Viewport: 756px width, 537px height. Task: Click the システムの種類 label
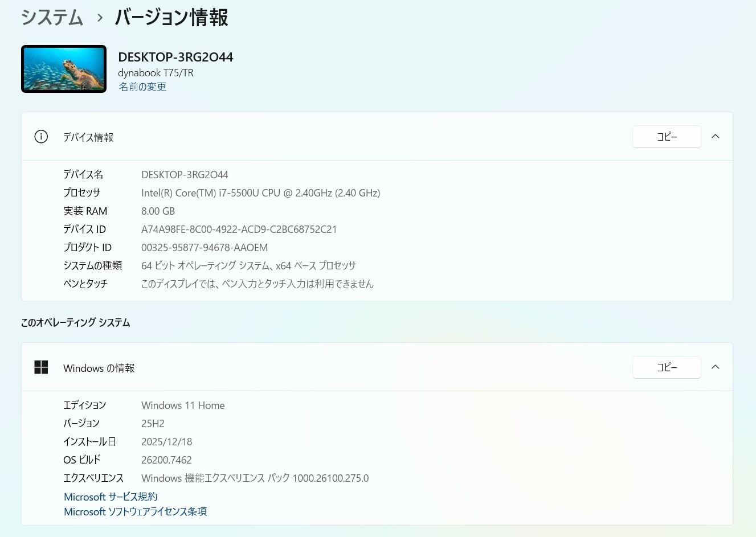point(93,266)
